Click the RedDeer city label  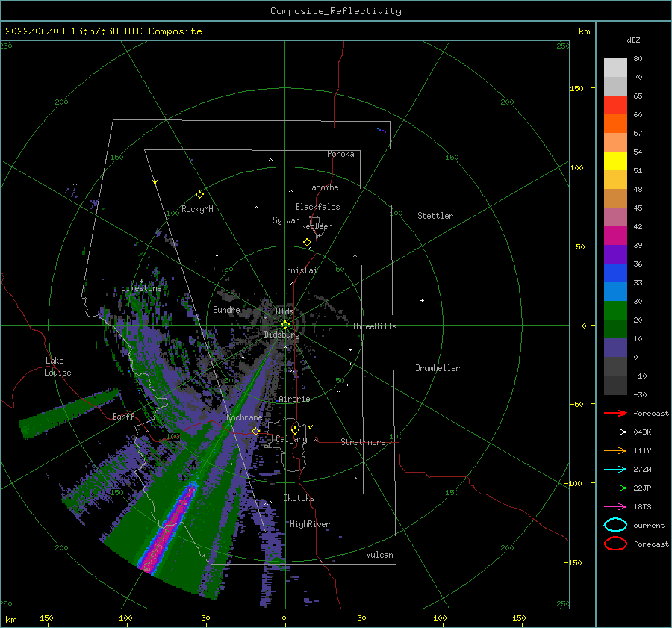click(317, 226)
